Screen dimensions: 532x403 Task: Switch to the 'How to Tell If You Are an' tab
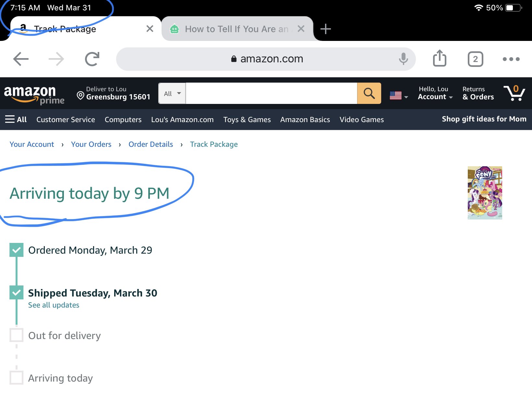click(237, 29)
